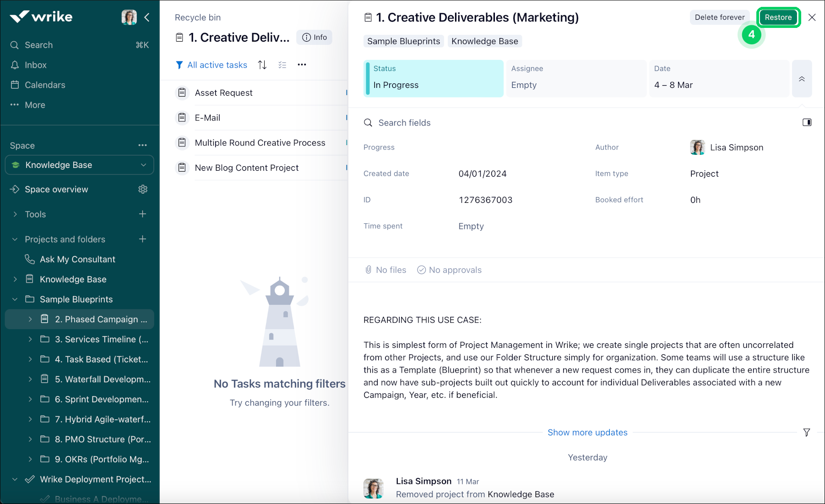This screenshot has width=825, height=504.
Task: Open the task multi-select checklist icon
Action: [x=282, y=65]
